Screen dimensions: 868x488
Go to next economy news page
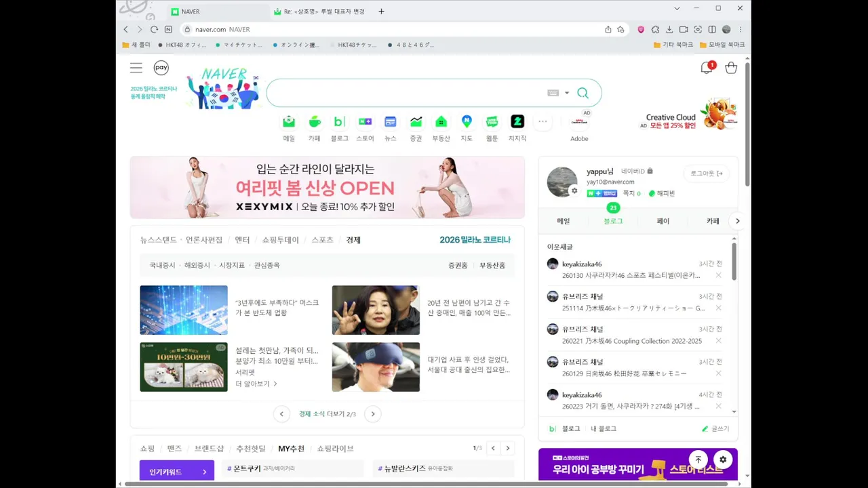point(372,414)
